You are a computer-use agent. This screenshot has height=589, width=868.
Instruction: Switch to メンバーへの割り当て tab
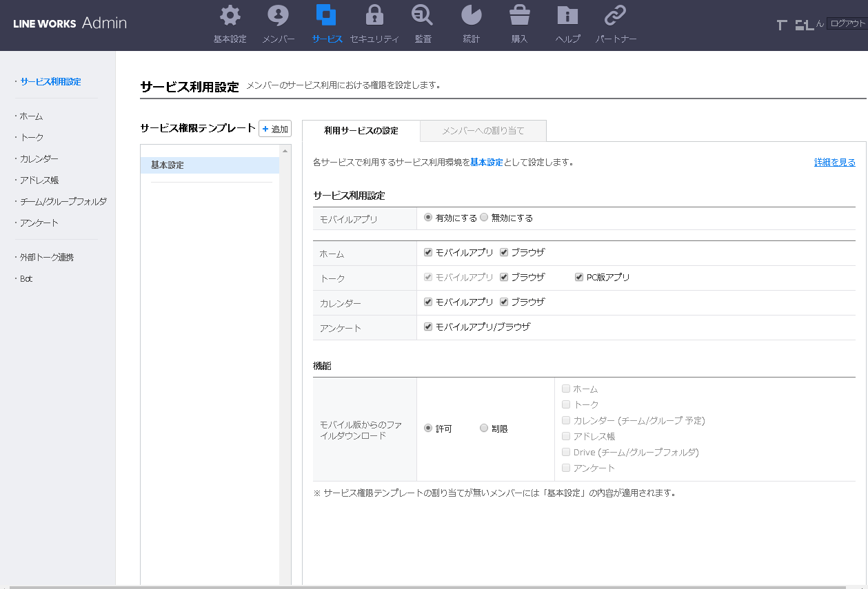pyautogui.click(x=483, y=130)
